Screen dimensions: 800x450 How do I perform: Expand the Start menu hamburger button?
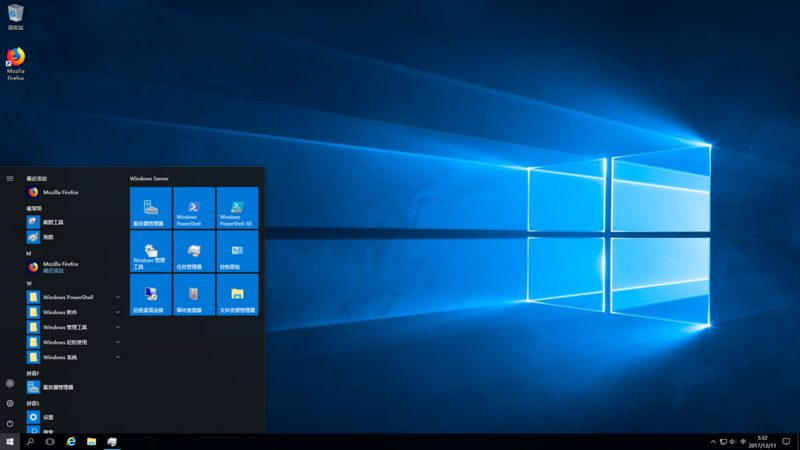[x=10, y=179]
